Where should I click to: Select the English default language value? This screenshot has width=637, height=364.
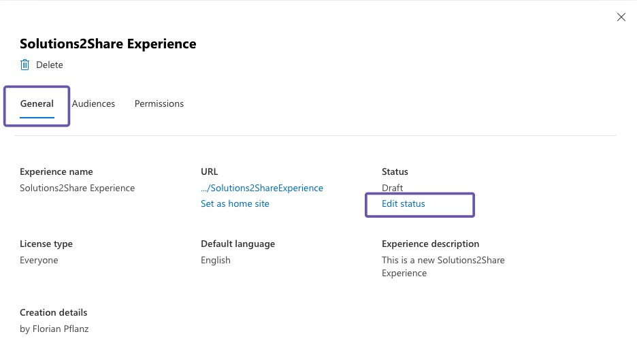coord(216,261)
